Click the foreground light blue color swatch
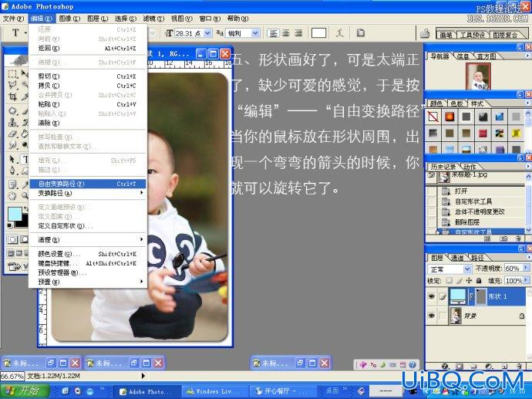This screenshot has width=532, height=399. tap(15, 214)
